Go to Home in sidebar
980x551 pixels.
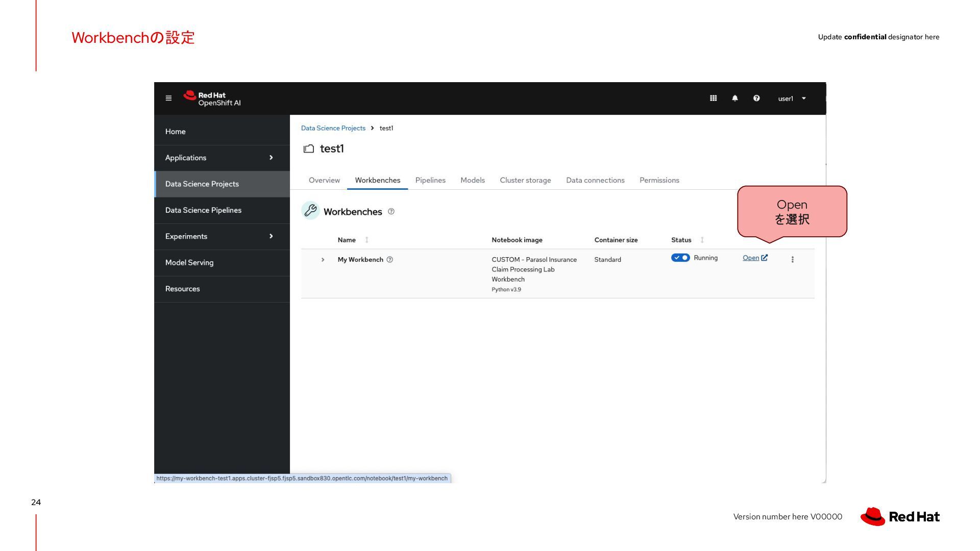222,132
